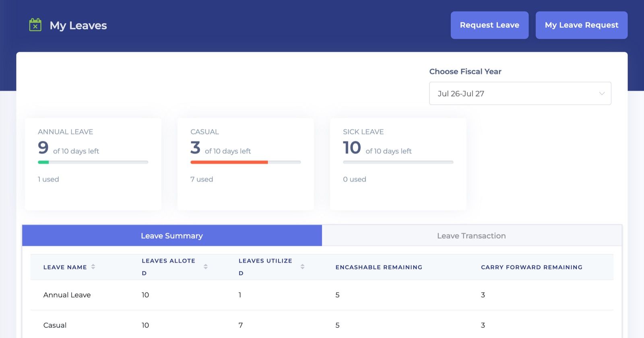
Task: Sort by Leaves Alloted column arrows
Action: click(206, 267)
